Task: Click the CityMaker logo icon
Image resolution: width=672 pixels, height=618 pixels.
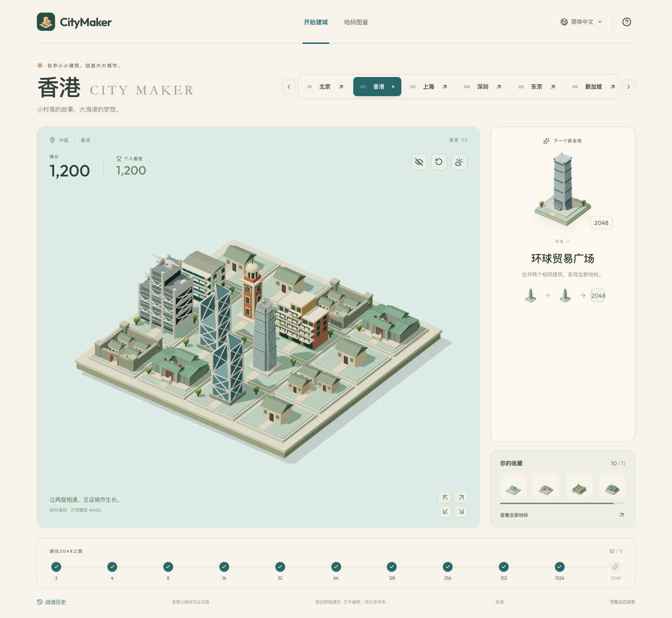Action: [46, 22]
